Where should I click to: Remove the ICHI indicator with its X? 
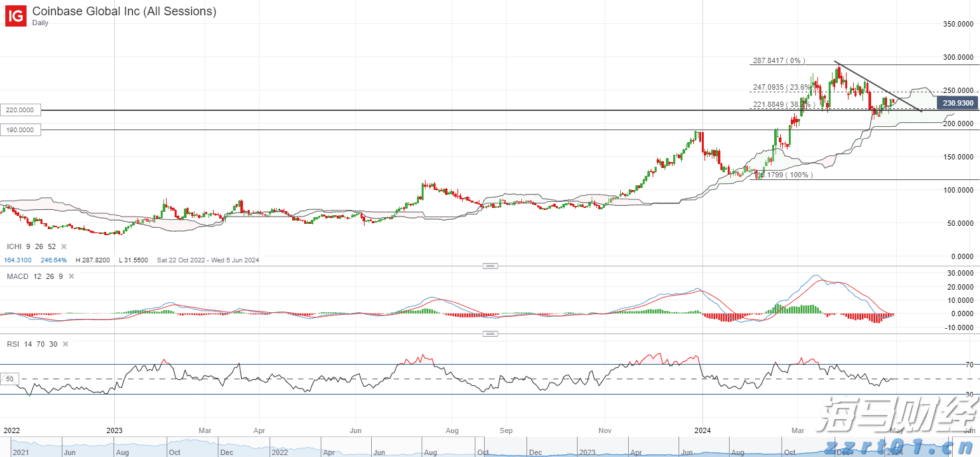pyautogui.click(x=64, y=246)
